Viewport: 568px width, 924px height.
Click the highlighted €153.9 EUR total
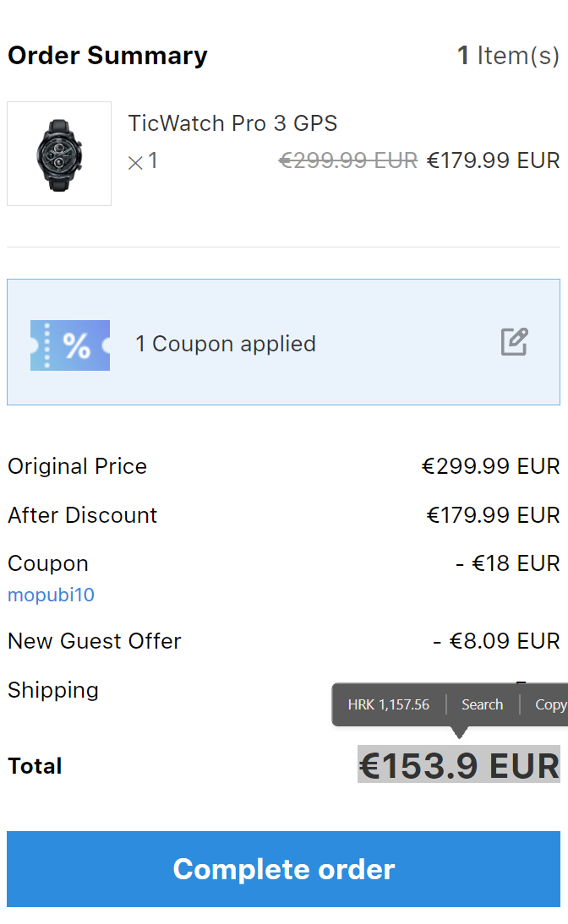(458, 765)
